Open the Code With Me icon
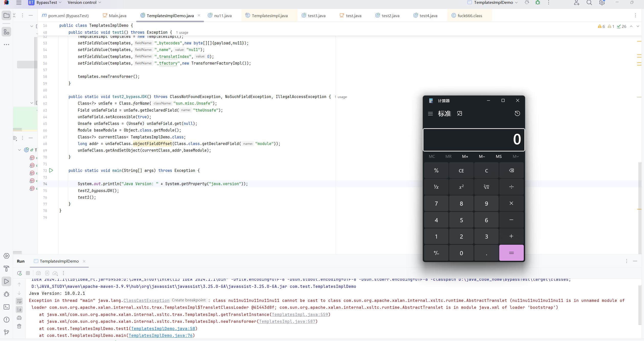Image resolution: width=644 pixels, height=341 pixels. click(x=576, y=3)
